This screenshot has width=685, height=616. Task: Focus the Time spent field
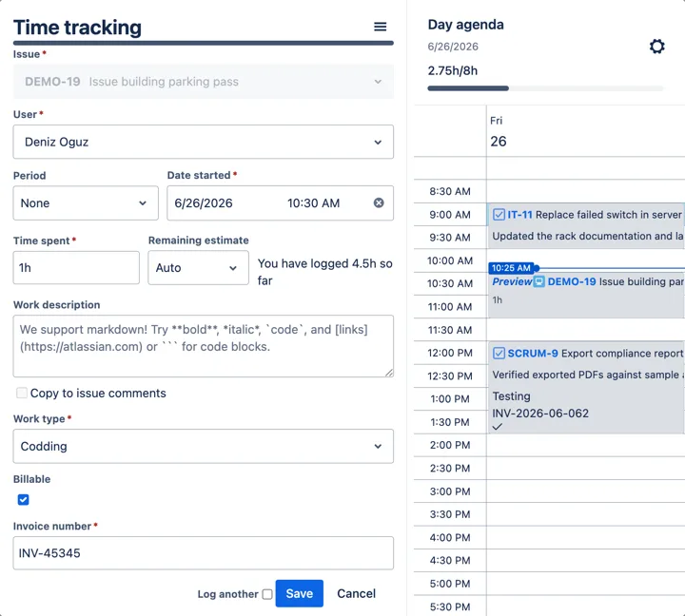76,268
